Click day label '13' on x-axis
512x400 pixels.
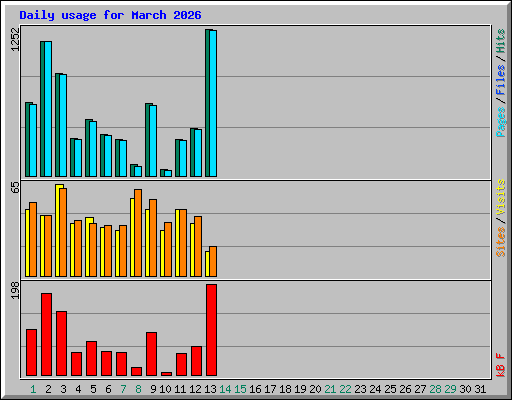pyautogui.click(x=210, y=389)
